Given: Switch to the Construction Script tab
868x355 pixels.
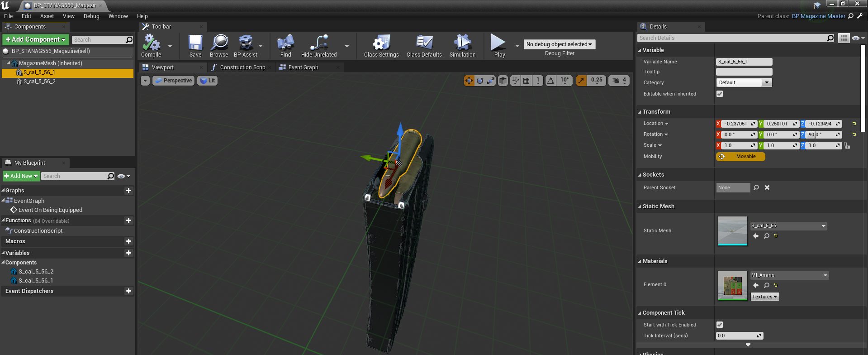Looking at the screenshot, I should coord(242,67).
